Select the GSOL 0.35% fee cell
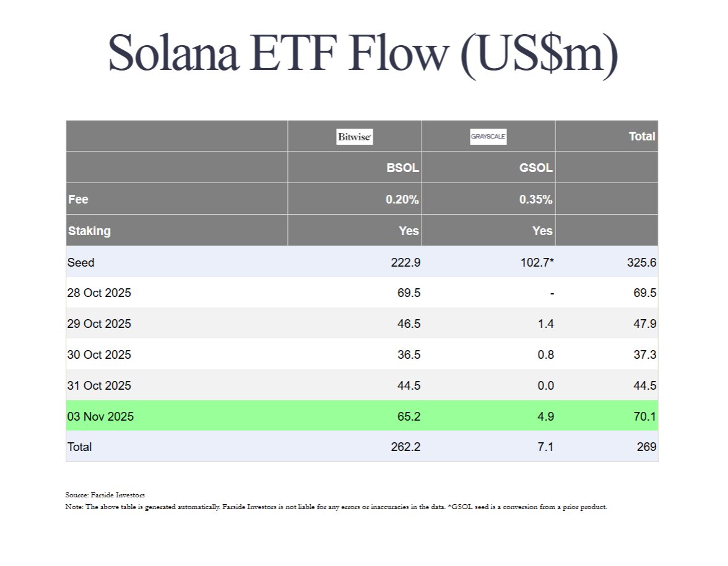Image resolution: width=728 pixels, height=566 pixels. click(x=535, y=200)
